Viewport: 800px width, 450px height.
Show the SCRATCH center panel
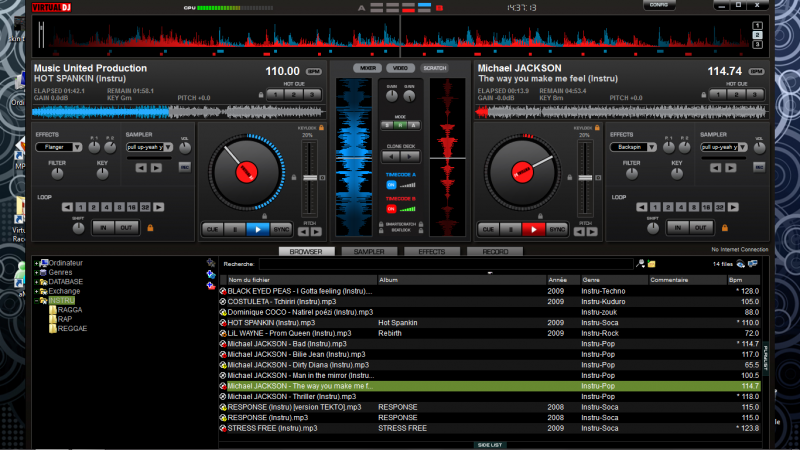[435, 68]
